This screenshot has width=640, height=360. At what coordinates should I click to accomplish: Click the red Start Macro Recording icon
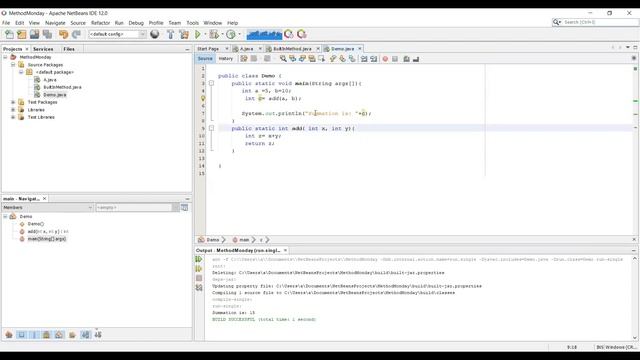point(385,59)
